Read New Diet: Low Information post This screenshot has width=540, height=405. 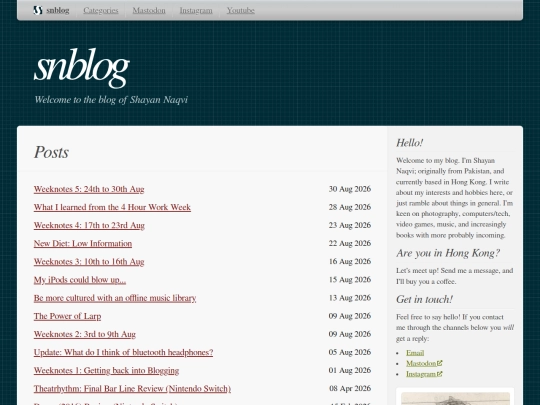[x=83, y=243]
